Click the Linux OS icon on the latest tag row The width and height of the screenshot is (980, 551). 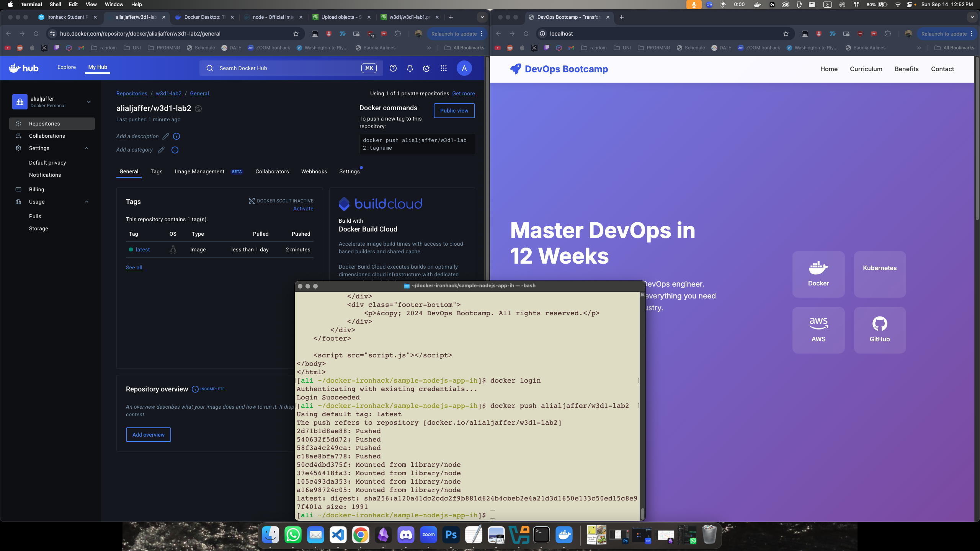coord(173,249)
